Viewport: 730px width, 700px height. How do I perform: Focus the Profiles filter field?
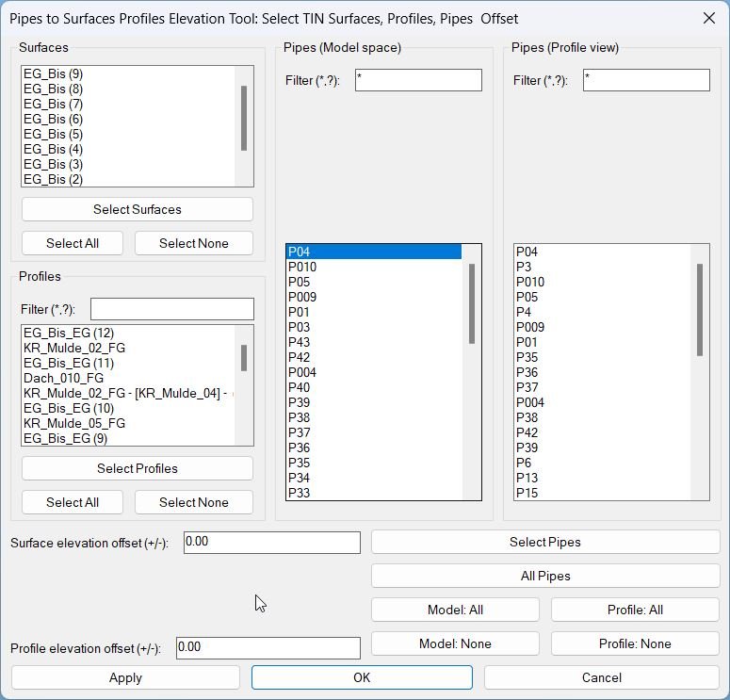click(x=172, y=309)
